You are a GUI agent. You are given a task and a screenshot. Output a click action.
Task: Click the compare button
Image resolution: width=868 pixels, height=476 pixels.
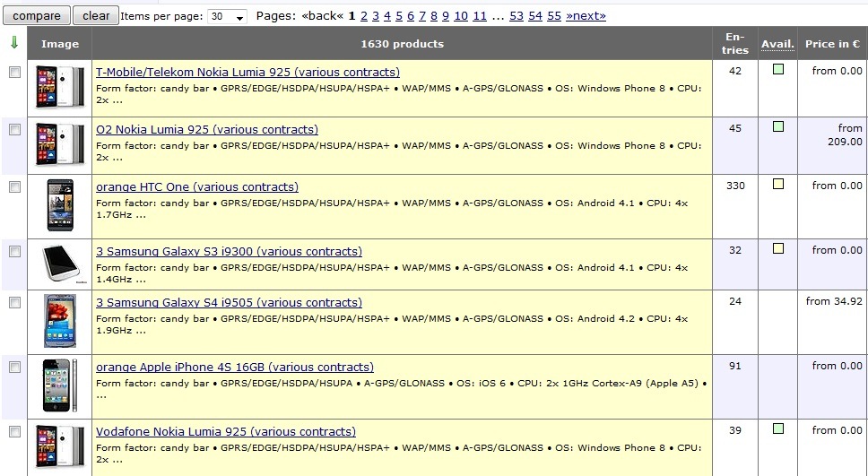[37, 15]
